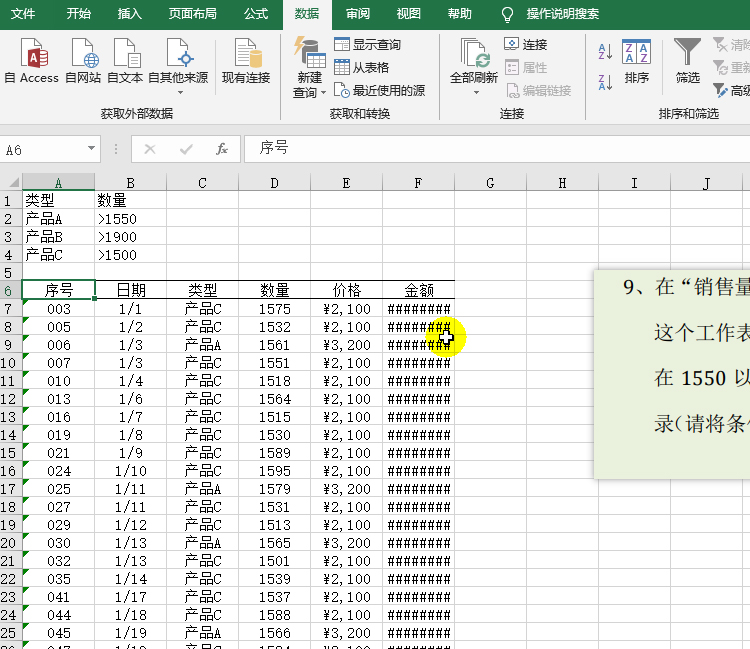Click the select-all corner triangle
This screenshot has height=649, width=750.
pos(13,182)
